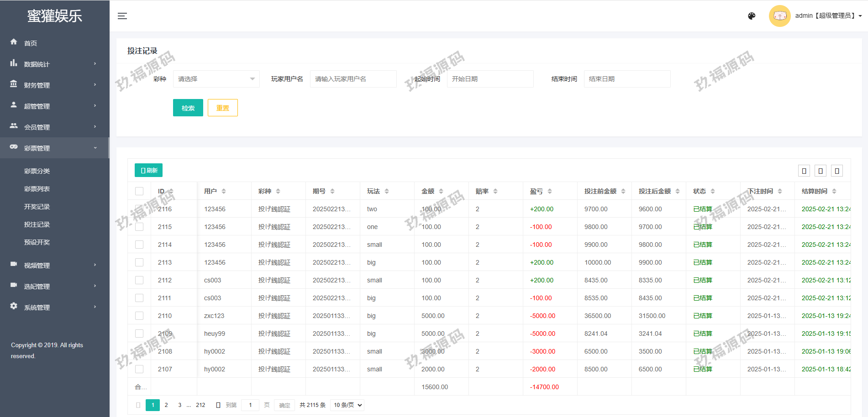Collapse sidebar with the hamburger menu icon
The image size is (868, 417).
[122, 16]
